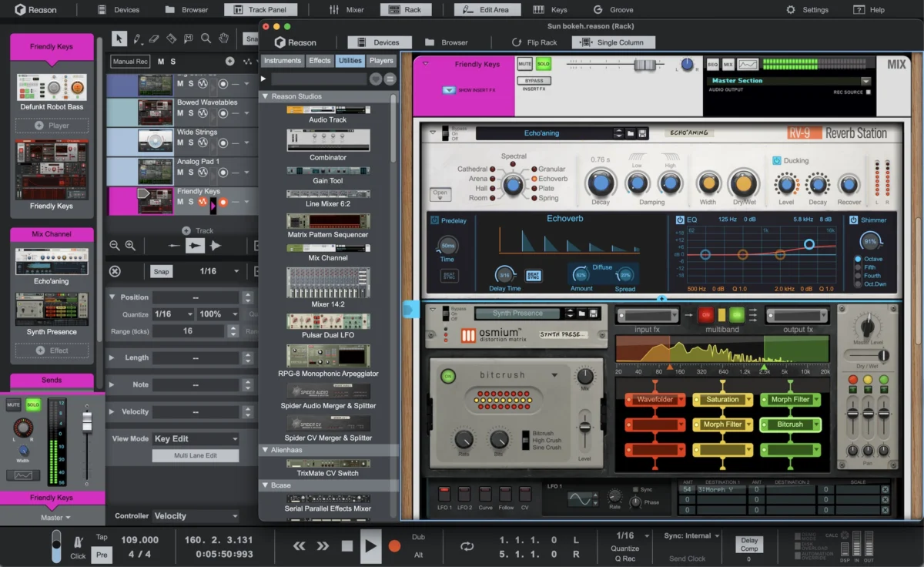The image size is (924, 567).
Task: Click the fast forward button in transport
Action: click(323, 545)
